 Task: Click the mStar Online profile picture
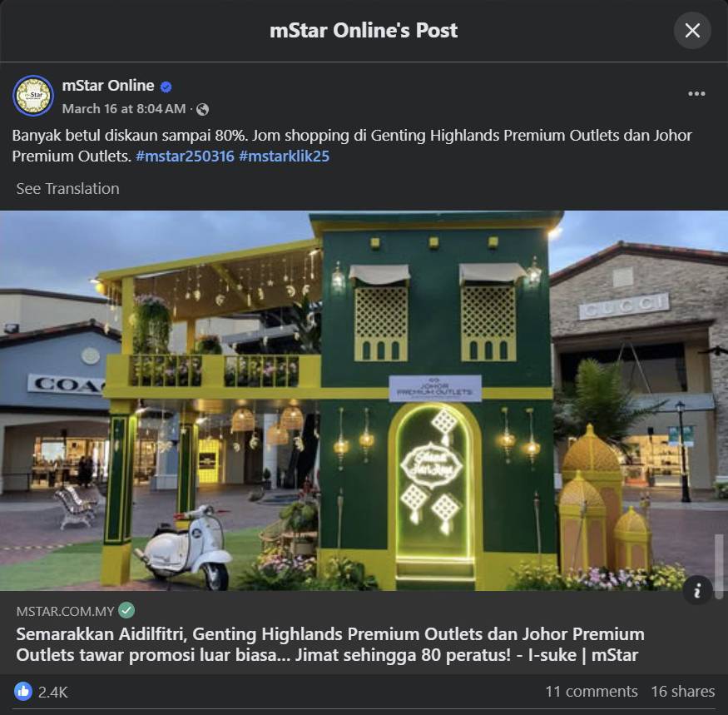coord(33,96)
